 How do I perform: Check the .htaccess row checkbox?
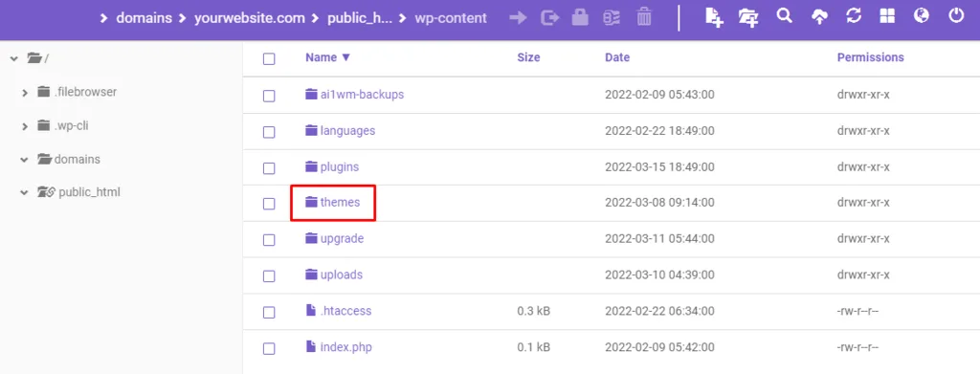[269, 312]
